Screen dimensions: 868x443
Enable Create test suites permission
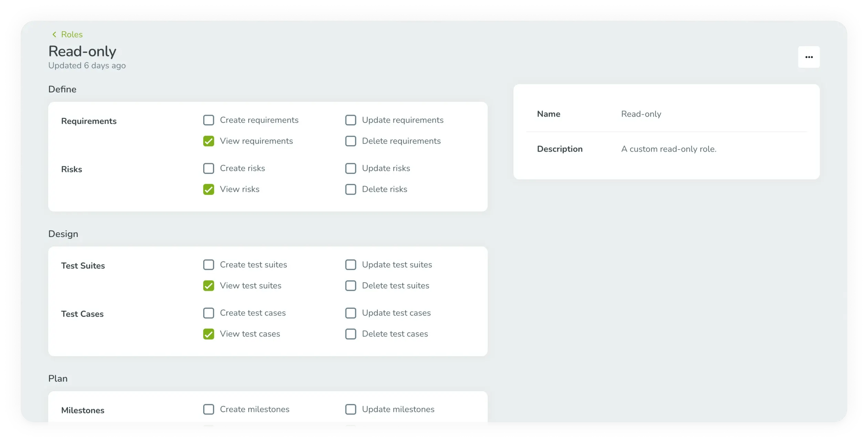208,265
